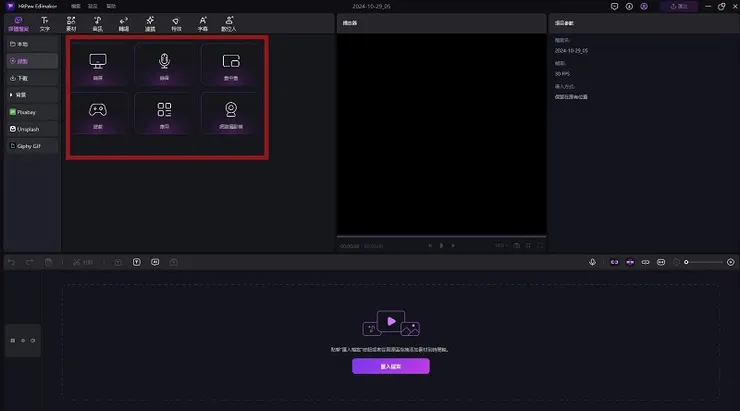Click the snapshot icon in player controls

pyautogui.click(x=516, y=245)
